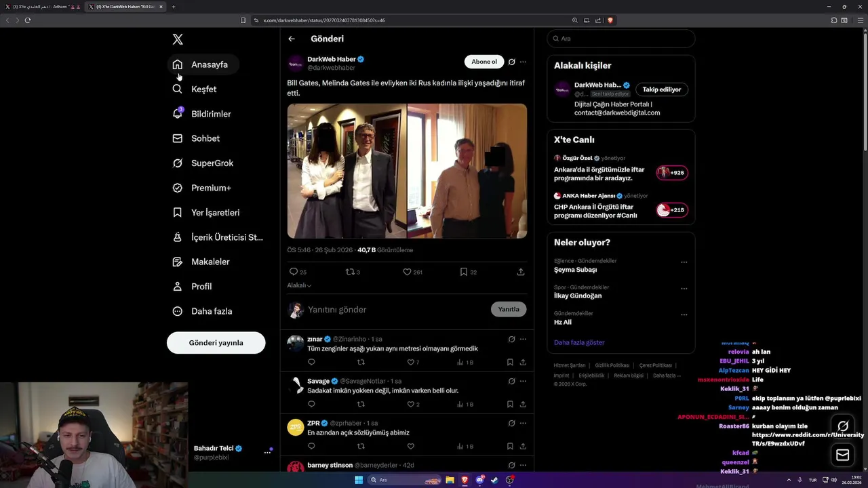More options for Şeyma Subaşı trend

point(684,262)
